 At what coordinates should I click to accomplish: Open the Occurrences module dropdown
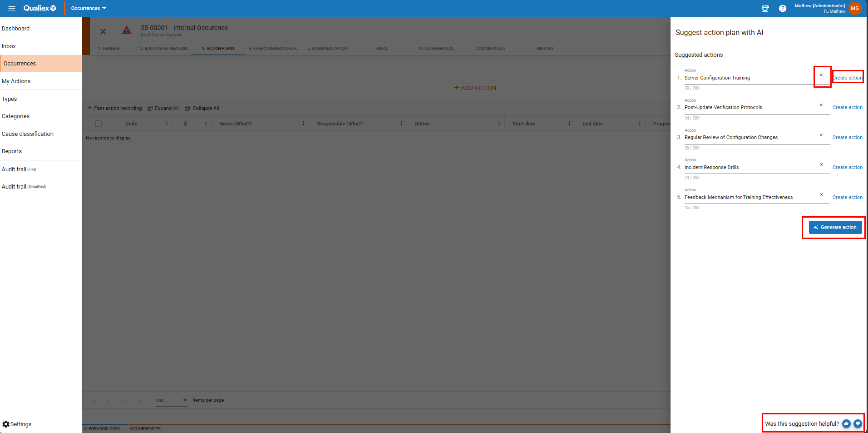click(89, 8)
